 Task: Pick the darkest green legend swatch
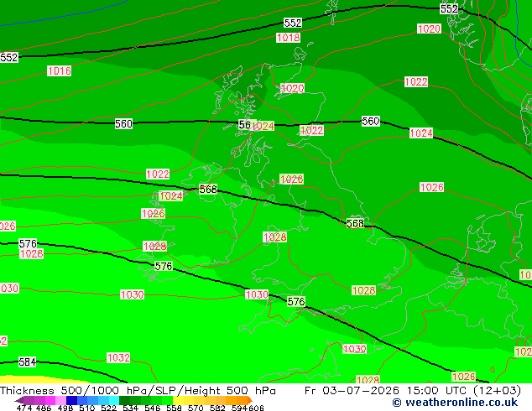(124, 400)
